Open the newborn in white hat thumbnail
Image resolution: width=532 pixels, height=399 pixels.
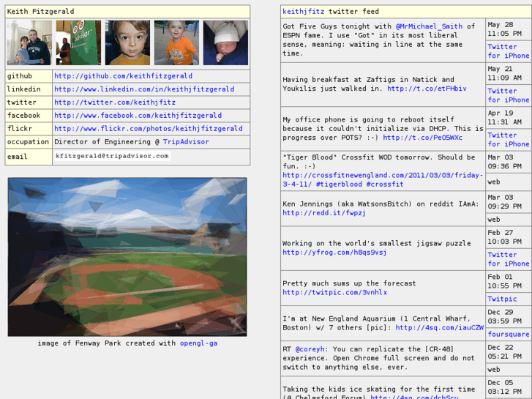pyautogui.click(x=225, y=42)
